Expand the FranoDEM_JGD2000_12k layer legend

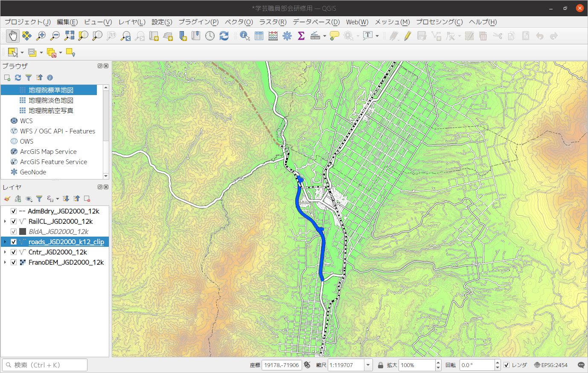[x=5, y=262]
